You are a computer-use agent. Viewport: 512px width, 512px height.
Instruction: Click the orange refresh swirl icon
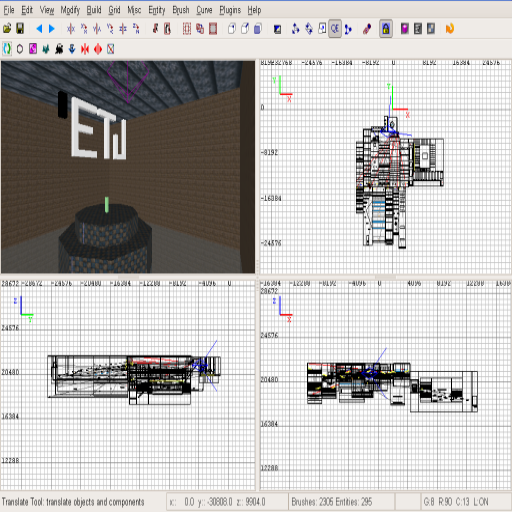click(450, 29)
